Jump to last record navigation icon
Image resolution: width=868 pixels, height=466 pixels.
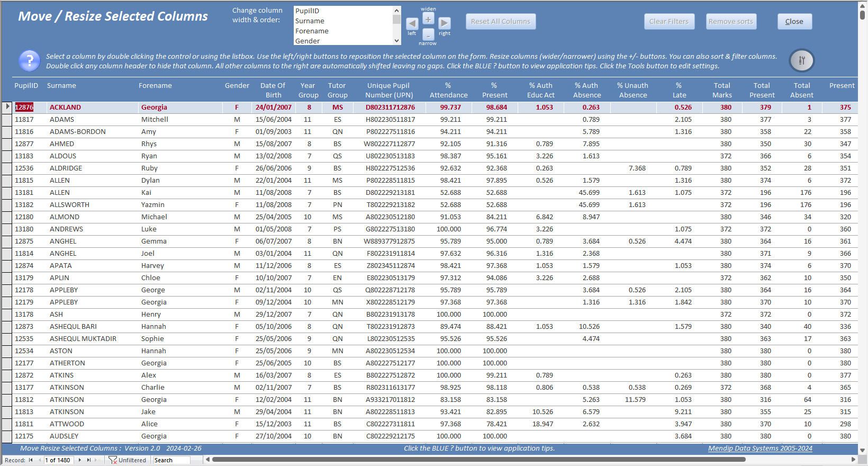pyautogui.click(x=88, y=460)
